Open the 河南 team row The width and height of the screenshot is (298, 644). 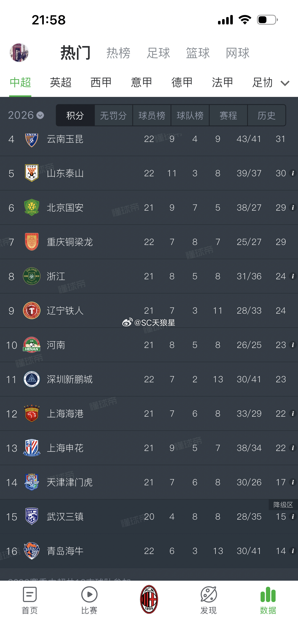[x=149, y=345]
